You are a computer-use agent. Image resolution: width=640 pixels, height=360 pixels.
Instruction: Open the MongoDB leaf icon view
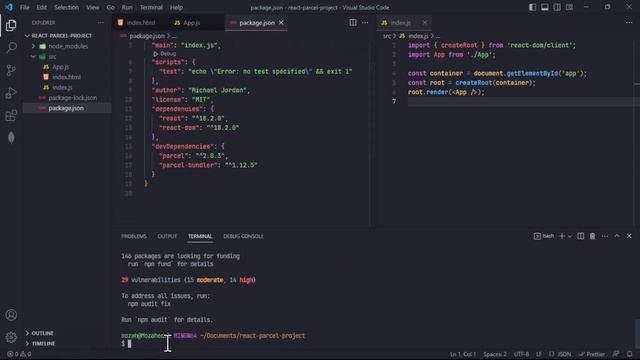[x=11, y=138]
